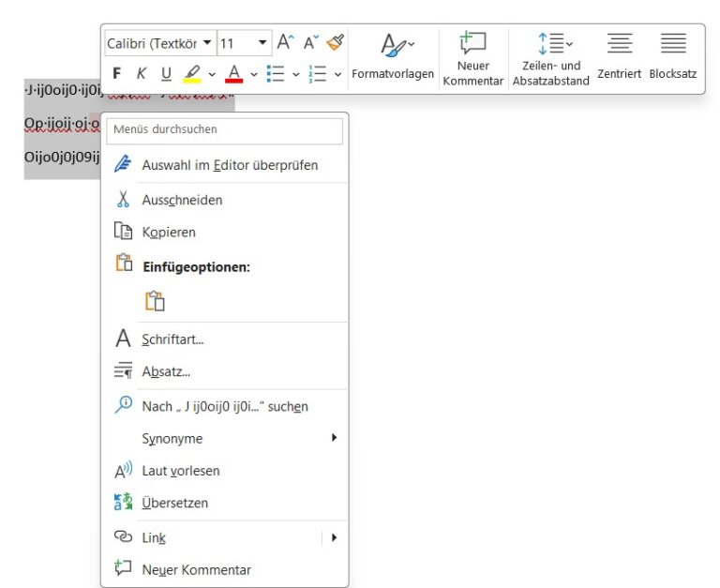720x588 pixels.
Task: Apply bullet list formatting
Action: (x=276, y=73)
